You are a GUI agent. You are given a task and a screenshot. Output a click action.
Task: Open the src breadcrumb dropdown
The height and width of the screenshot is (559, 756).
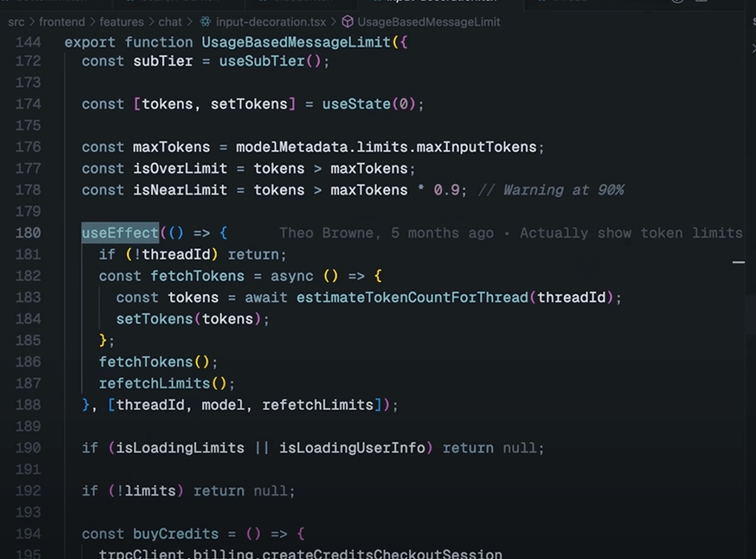16,22
